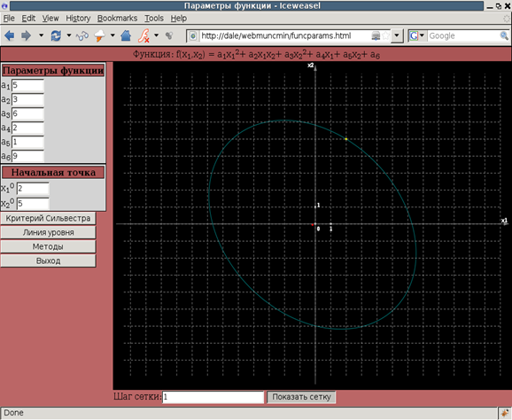Click the Методы button
Screen dimensions: 512x420
point(48,246)
